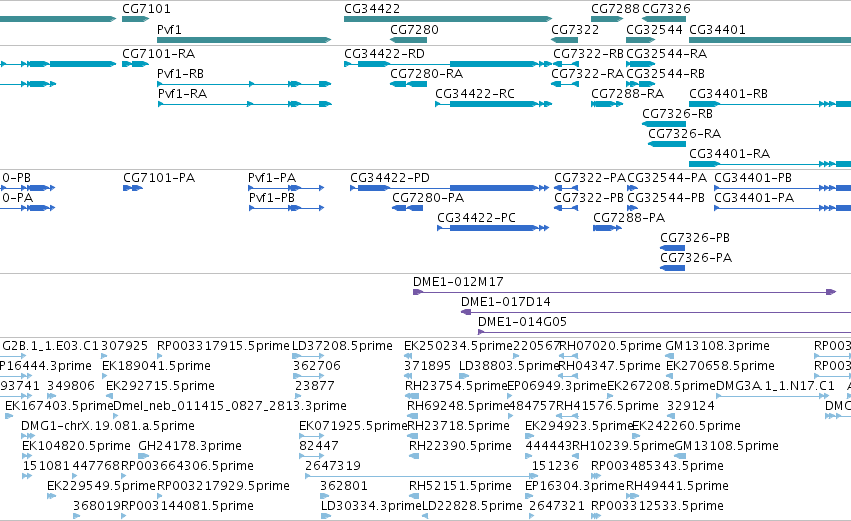Open transcript CG7288-RA label
This screenshot has width=851, height=521.
tap(627, 94)
